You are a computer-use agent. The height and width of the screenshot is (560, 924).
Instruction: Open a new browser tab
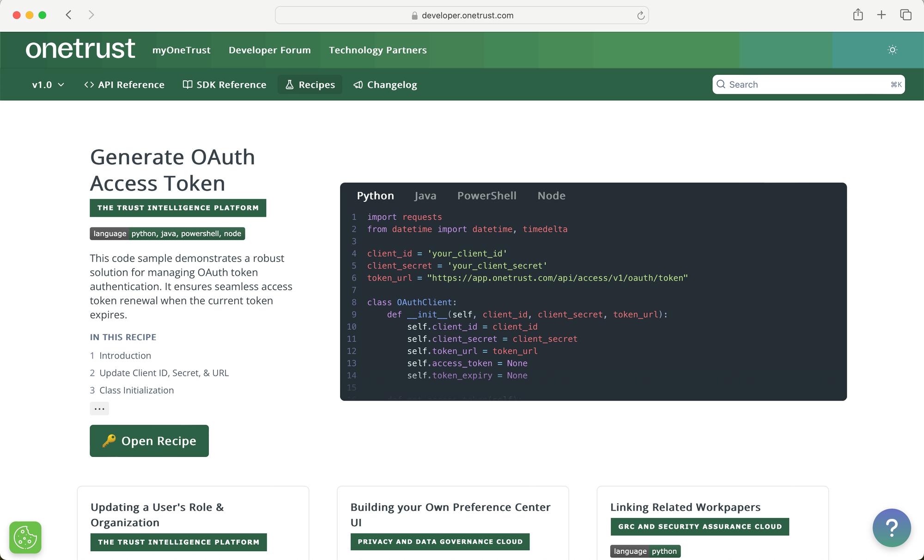[x=881, y=15]
